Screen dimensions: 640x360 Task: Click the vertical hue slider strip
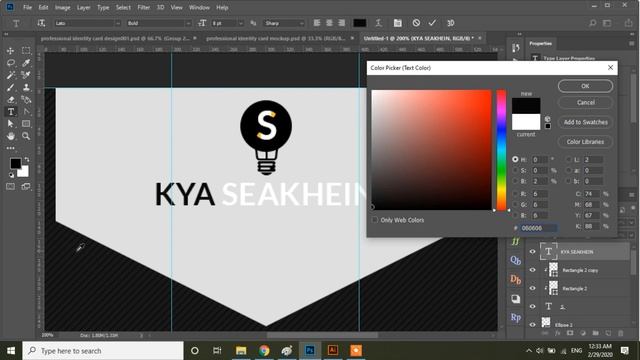(501, 150)
